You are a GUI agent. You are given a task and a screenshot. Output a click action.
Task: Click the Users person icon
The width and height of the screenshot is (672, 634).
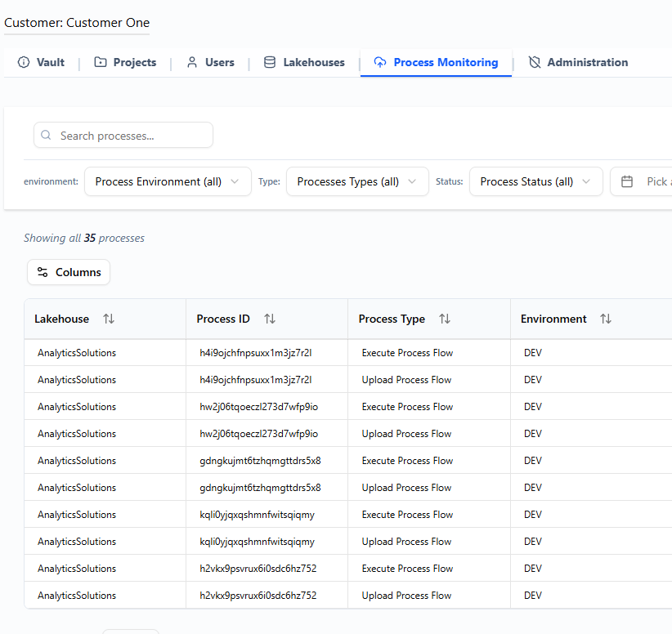pos(190,61)
